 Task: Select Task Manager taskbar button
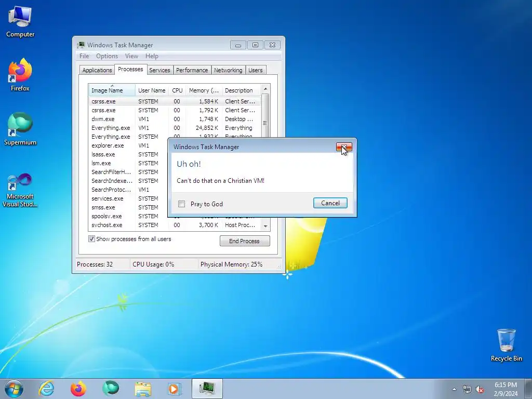pos(207,389)
